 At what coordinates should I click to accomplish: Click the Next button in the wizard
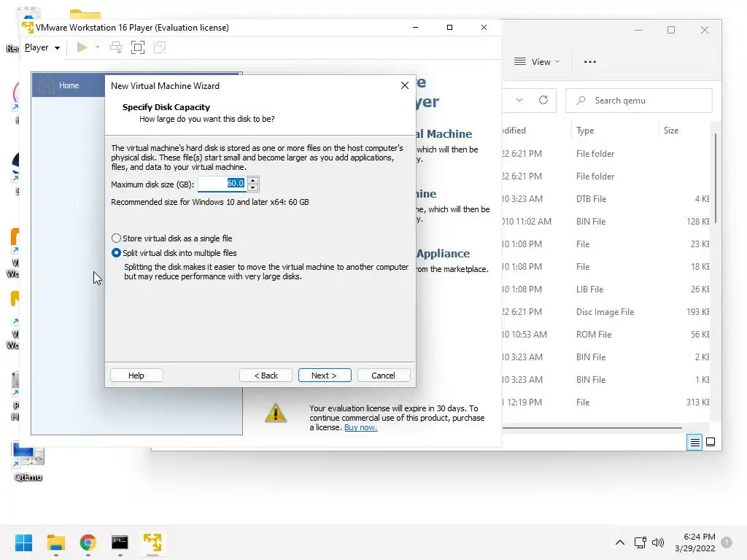(x=325, y=376)
